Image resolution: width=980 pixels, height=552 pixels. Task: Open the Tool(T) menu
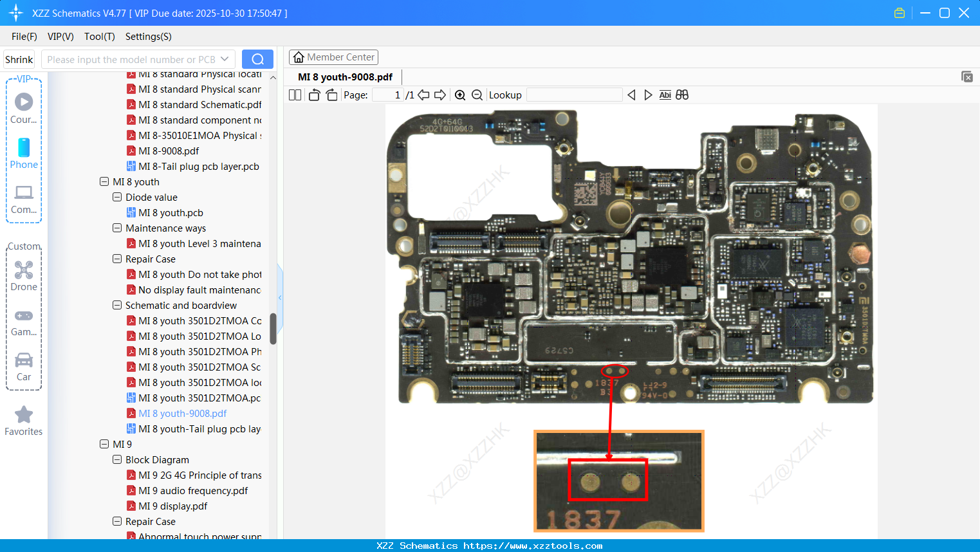[x=100, y=37]
